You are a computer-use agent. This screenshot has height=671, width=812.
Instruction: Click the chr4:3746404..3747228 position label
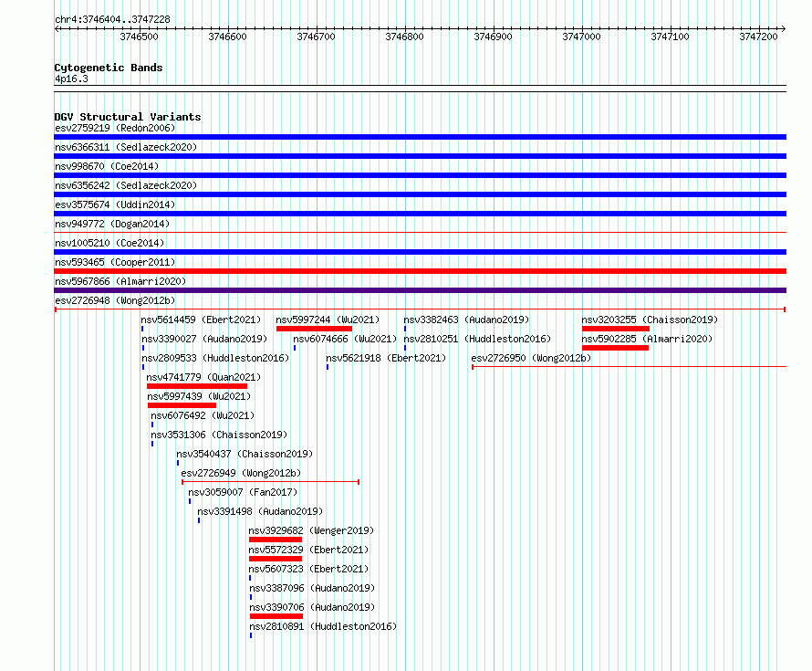click(x=112, y=19)
